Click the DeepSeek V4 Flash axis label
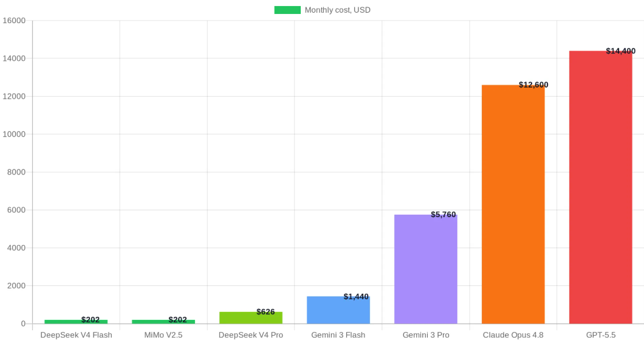 tap(76, 335)
